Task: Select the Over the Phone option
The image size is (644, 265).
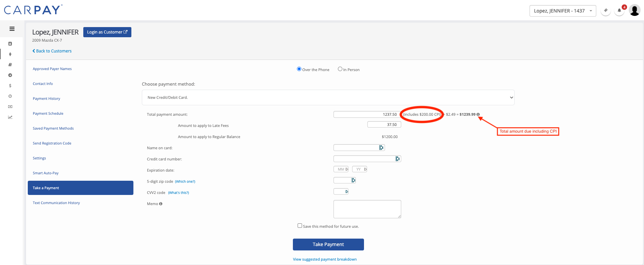Action: pos(299,69)
